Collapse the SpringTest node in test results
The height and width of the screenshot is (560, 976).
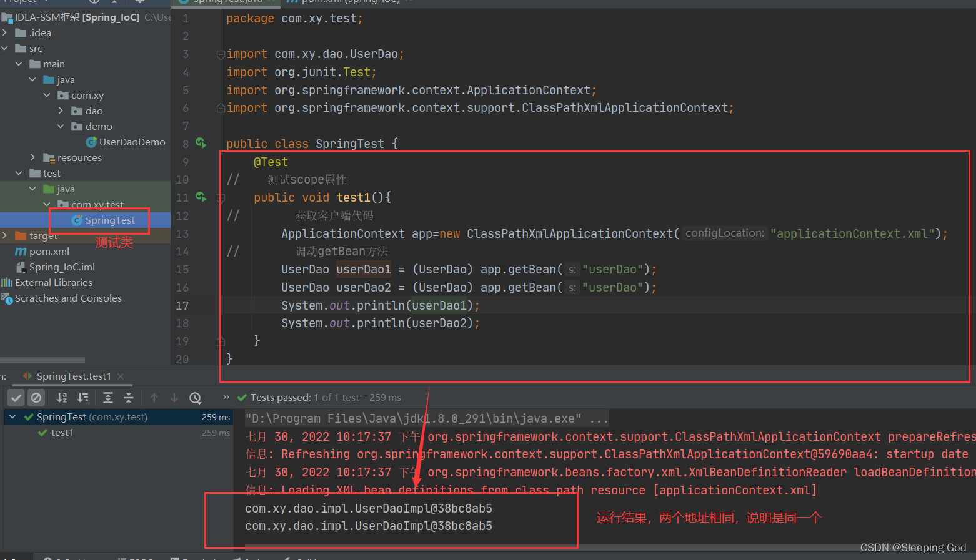12,416
